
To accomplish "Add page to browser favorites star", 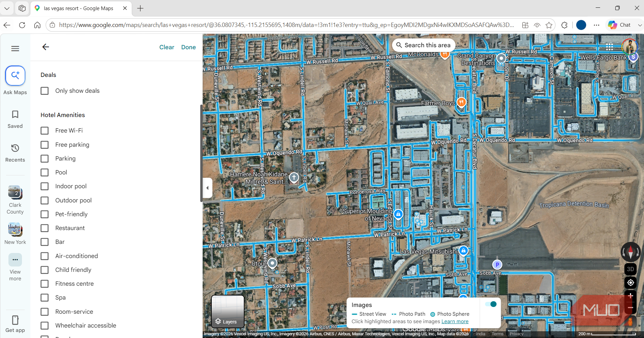I will 549,25.
